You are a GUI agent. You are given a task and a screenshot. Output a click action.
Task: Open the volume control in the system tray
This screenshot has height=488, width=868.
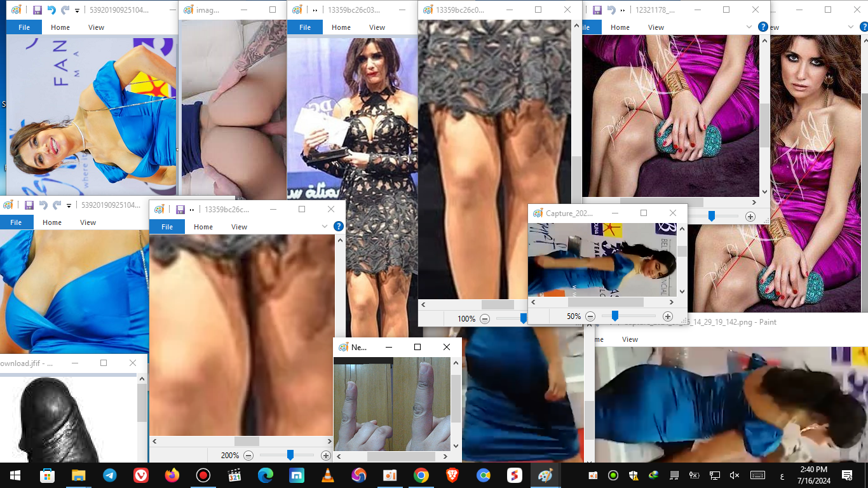[734, 475]
